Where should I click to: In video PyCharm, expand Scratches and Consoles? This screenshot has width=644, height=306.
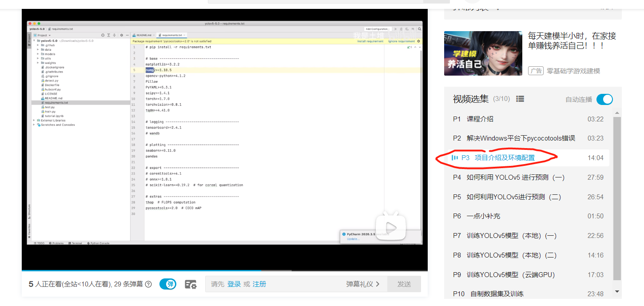[34, 125]
